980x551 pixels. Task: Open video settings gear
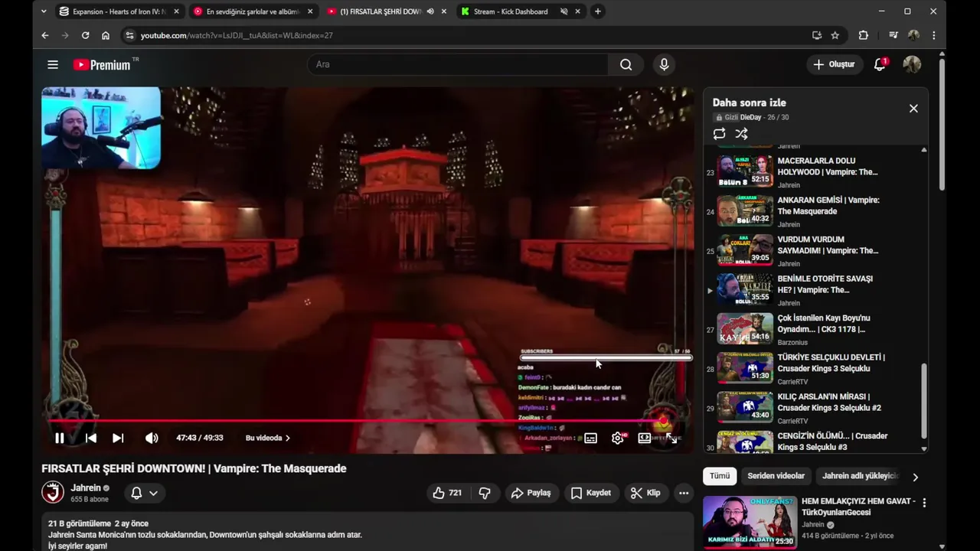click(618, 438)
